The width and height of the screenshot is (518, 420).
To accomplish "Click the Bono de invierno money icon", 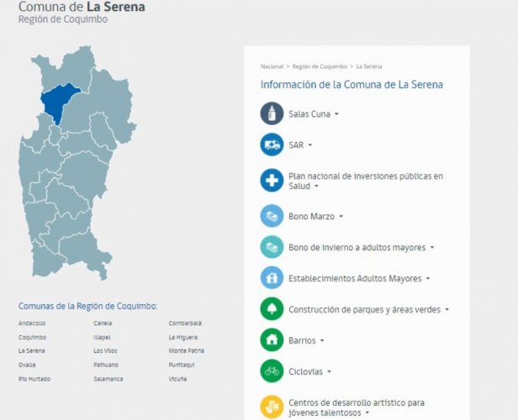I will 272,247.
